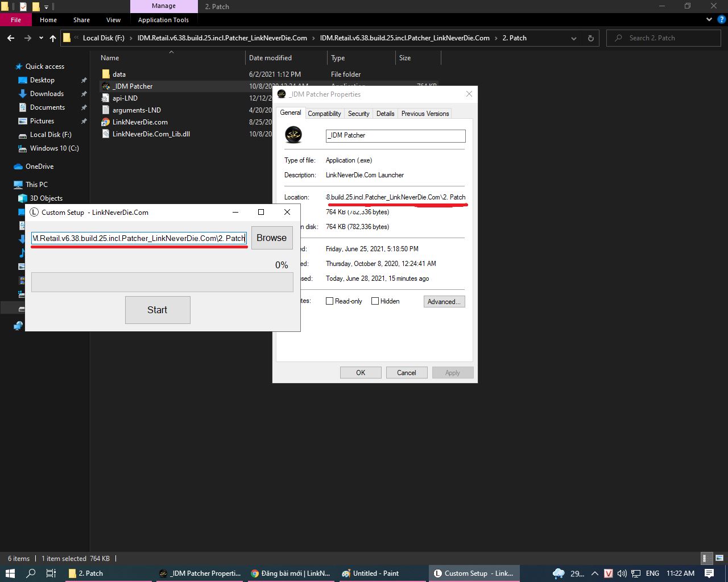Click the Windows Start button
This screenshot has width=728, height=582.
coord(10,573)
